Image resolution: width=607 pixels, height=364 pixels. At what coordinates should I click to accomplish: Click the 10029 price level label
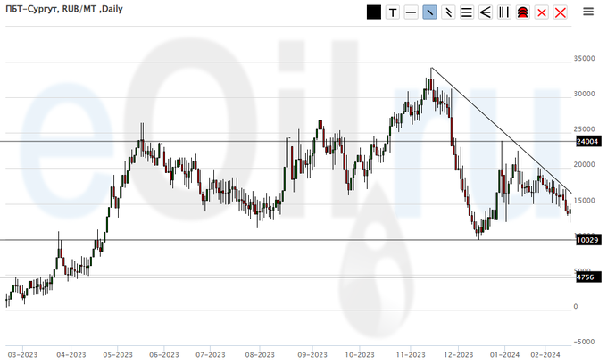click(586, 240)
